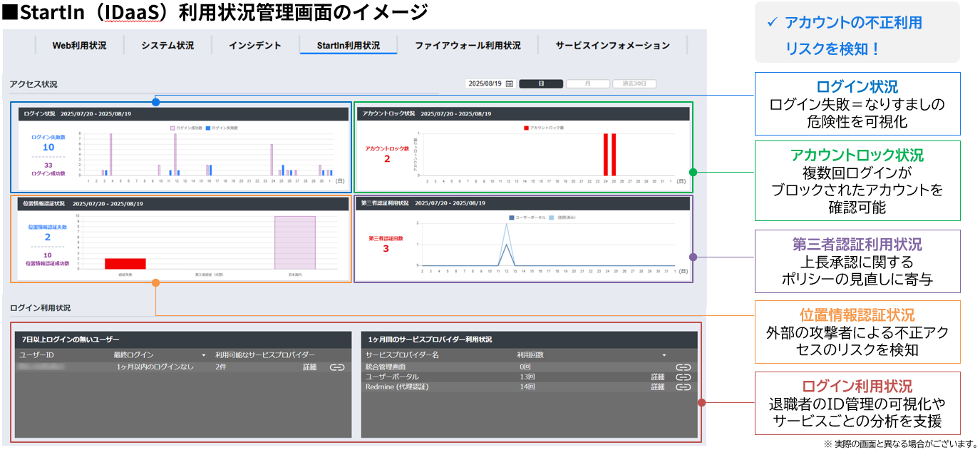Sort by 最終ログイン column arrow
Image resolution: width=980 pixels, height=450 pixels.
coord(204,355)
